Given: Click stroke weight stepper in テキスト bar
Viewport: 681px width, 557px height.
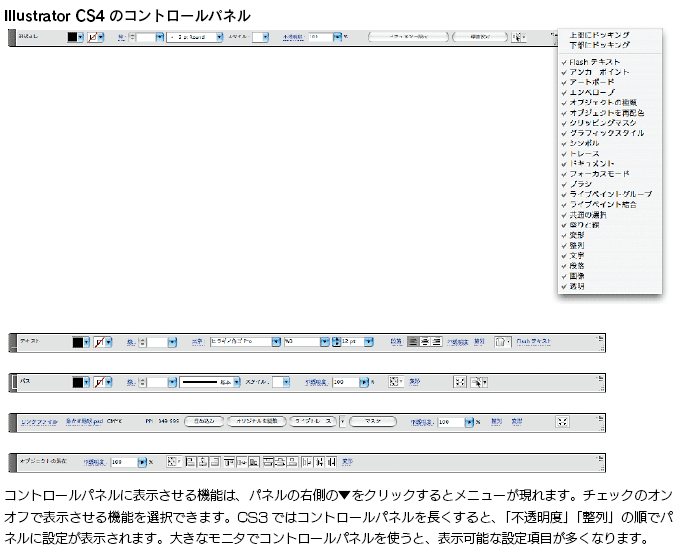Looking at the screenshot, I should 142,342.
